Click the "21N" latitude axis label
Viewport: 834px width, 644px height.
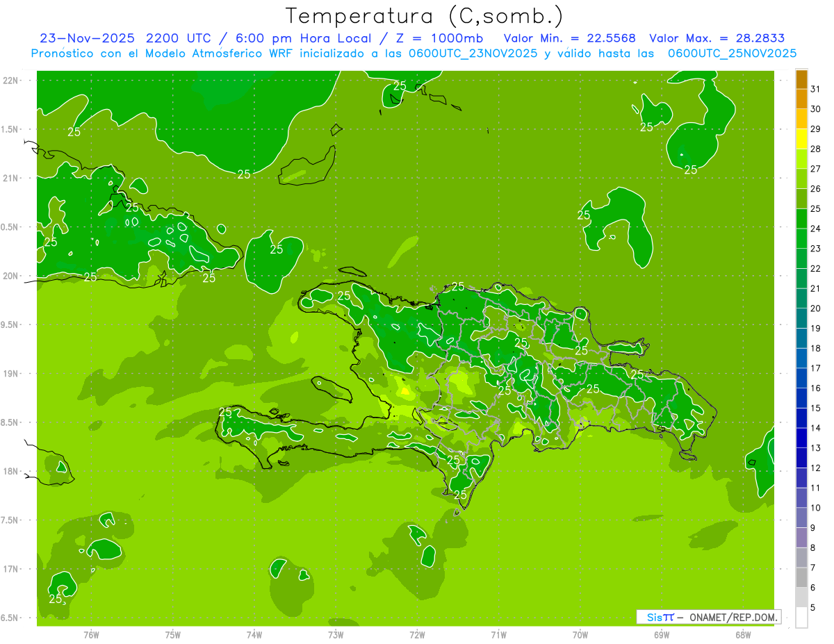[x=10, y=178]
